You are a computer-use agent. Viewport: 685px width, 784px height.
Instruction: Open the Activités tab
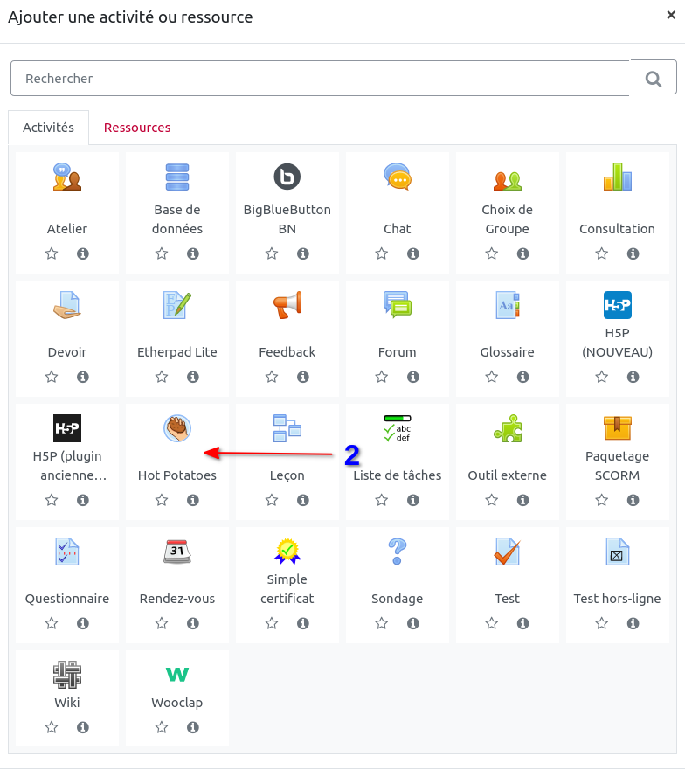coord(48,128)
